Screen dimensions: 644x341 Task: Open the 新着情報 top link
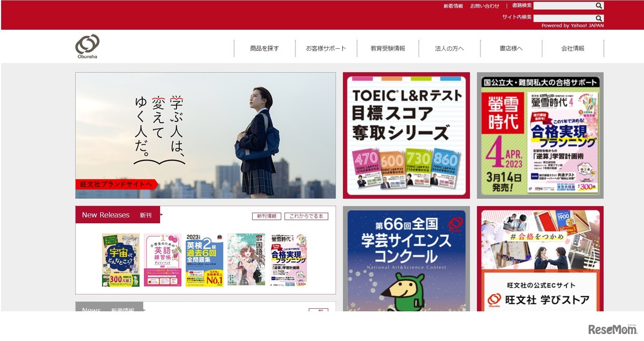point(453,6)
